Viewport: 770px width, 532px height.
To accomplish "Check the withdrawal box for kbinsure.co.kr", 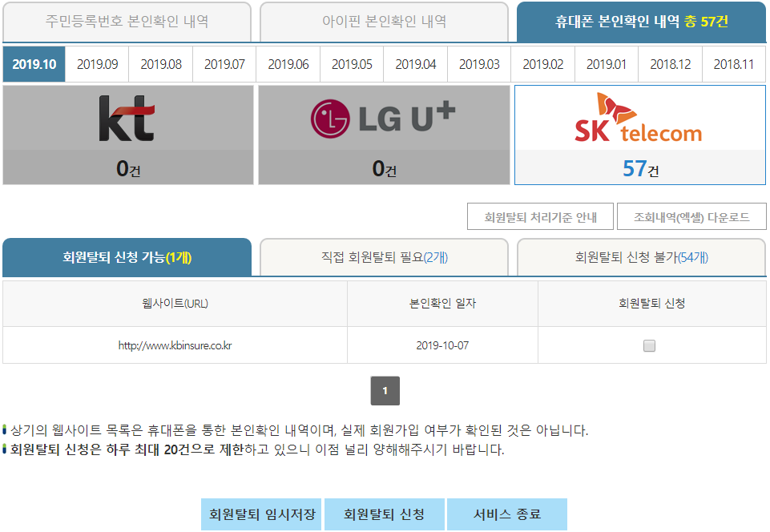I will (649, 346).
